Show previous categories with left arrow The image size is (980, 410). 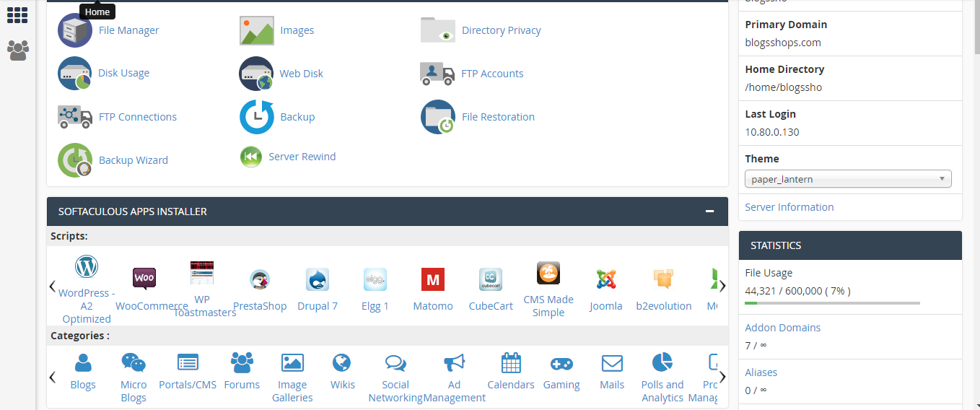53,377
